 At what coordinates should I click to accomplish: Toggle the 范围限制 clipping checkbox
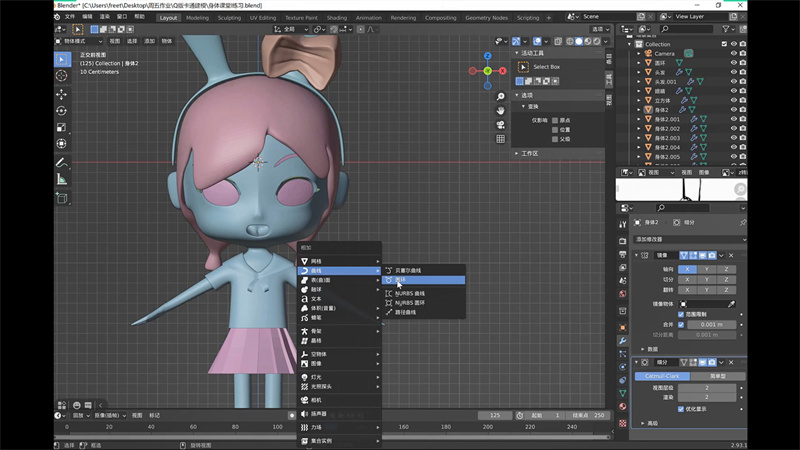point(681,314)
